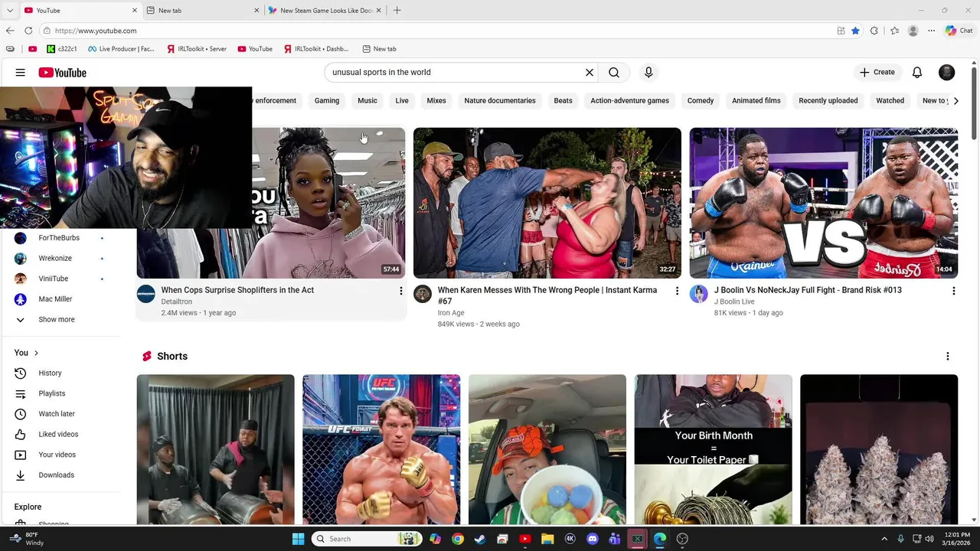The height and width of the screenshot is (551, 980).
Task: Open Your videos in sidebar
Action: point(57,455)
